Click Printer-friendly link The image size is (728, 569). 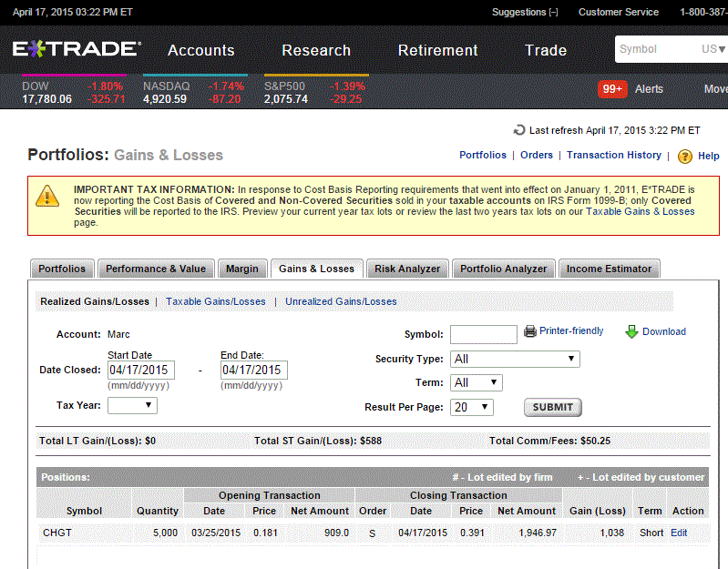pyautogui.click(x=571, y=330)
